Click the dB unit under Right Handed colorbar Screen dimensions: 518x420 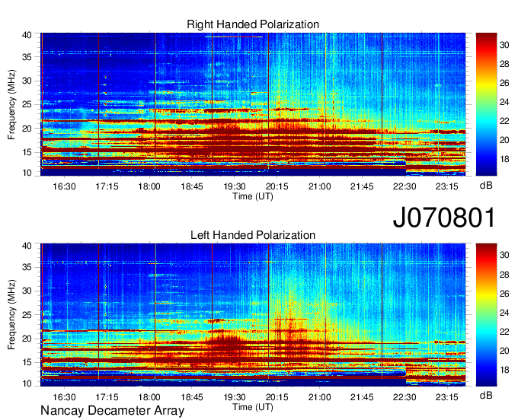[x=486, y=186]
